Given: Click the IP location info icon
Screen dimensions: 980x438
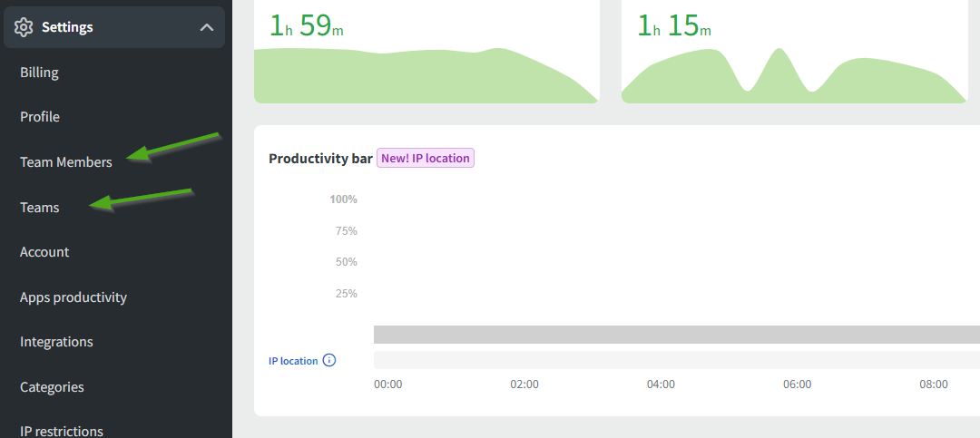Looking at the screenshot, I should pos(329,360).
